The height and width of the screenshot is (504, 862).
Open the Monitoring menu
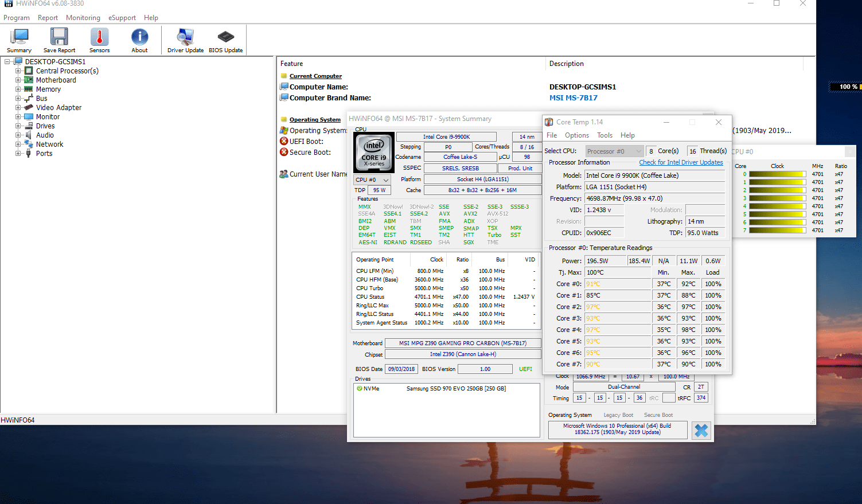click(x=83, y=18)
